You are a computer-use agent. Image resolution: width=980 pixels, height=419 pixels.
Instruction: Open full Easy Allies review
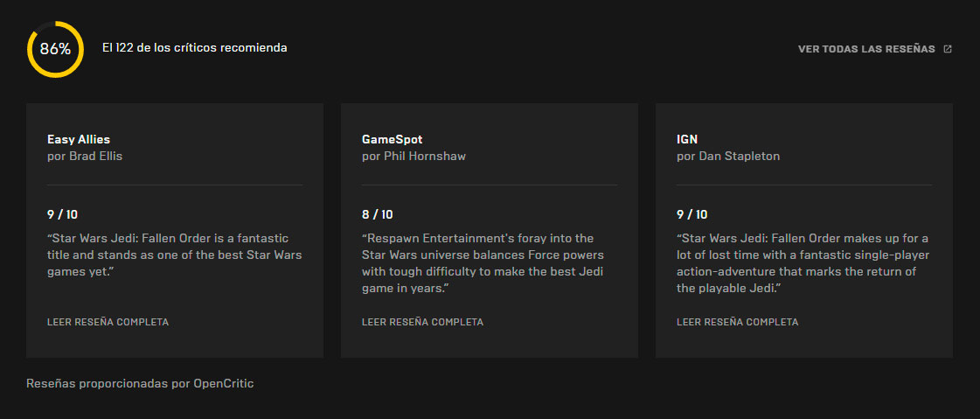[108, 322]
